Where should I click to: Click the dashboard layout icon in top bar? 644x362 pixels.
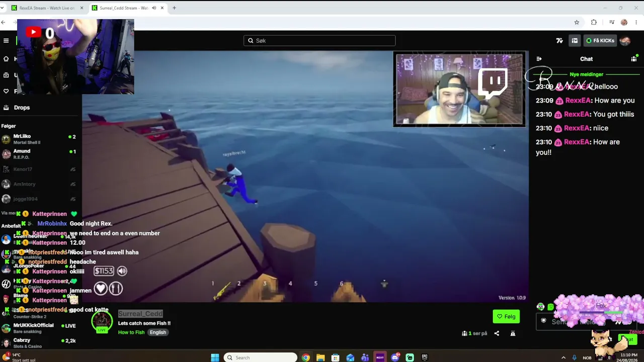pos(575,41)
